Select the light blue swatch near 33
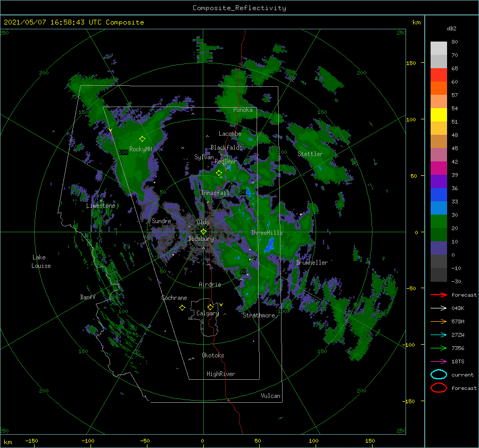 [439, 208]
